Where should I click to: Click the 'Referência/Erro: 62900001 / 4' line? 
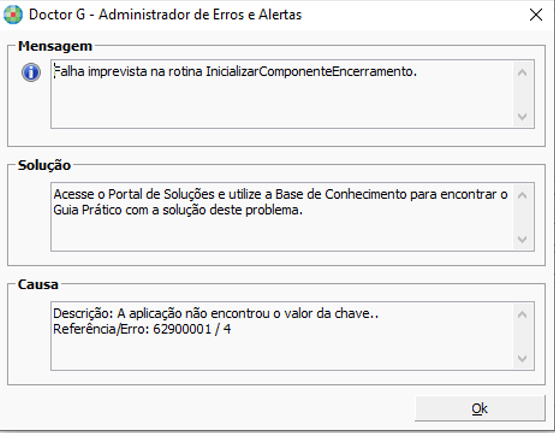pyautogui.click(x=142, y=329)
